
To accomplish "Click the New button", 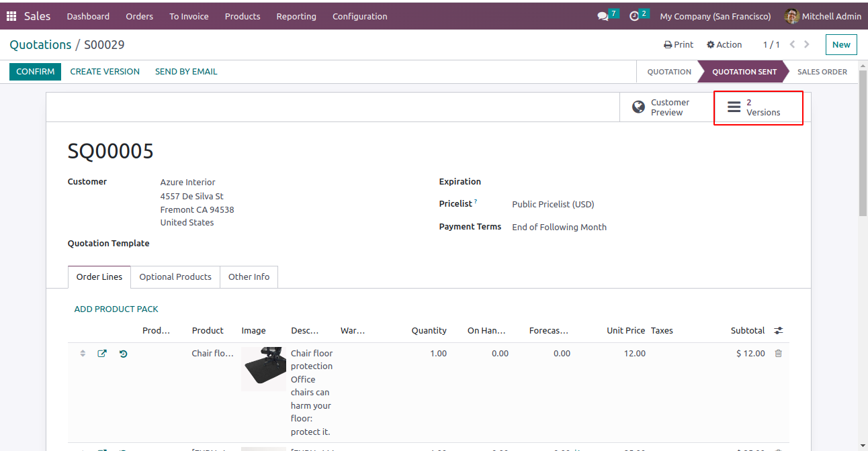I will [841, 45].
